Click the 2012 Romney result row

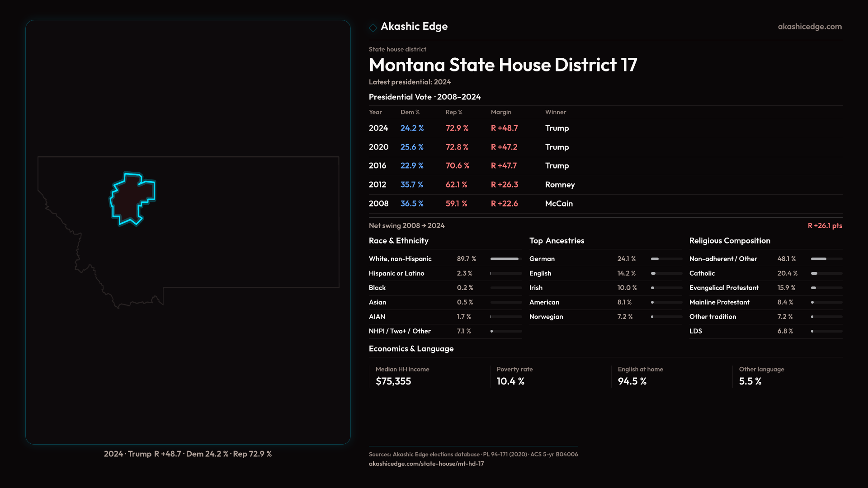(x=470, y=185)
